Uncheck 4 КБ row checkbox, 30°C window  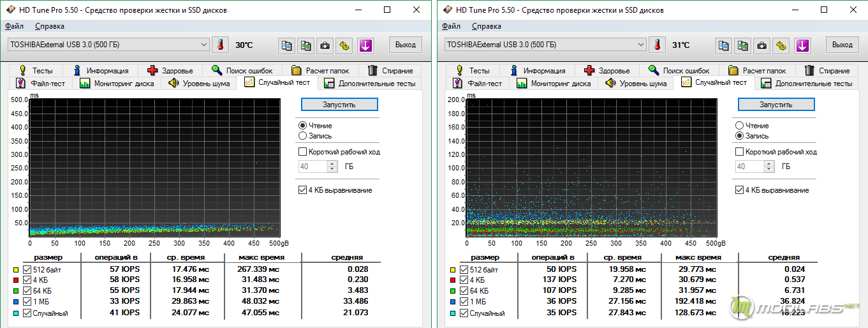[x=27, y=280]
